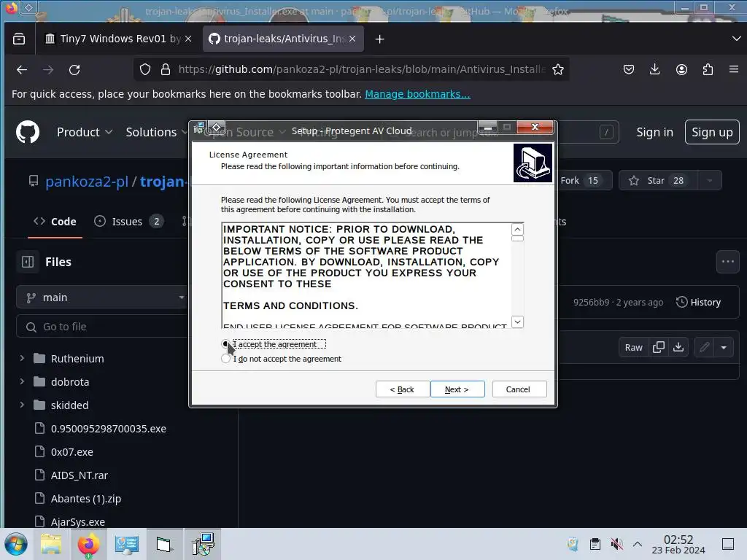Open the 0x07.exe file
Image resolution: width=747 pixels, height=560 pixels.
(x=71, y=452)
